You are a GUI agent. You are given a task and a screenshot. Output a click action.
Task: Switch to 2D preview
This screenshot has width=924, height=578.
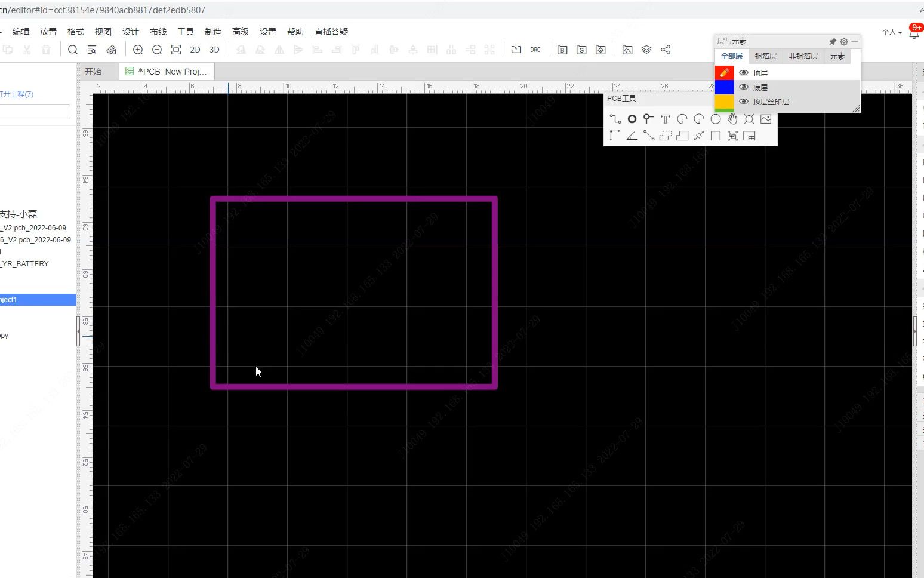pyautogui.click(x=195, y=50)
